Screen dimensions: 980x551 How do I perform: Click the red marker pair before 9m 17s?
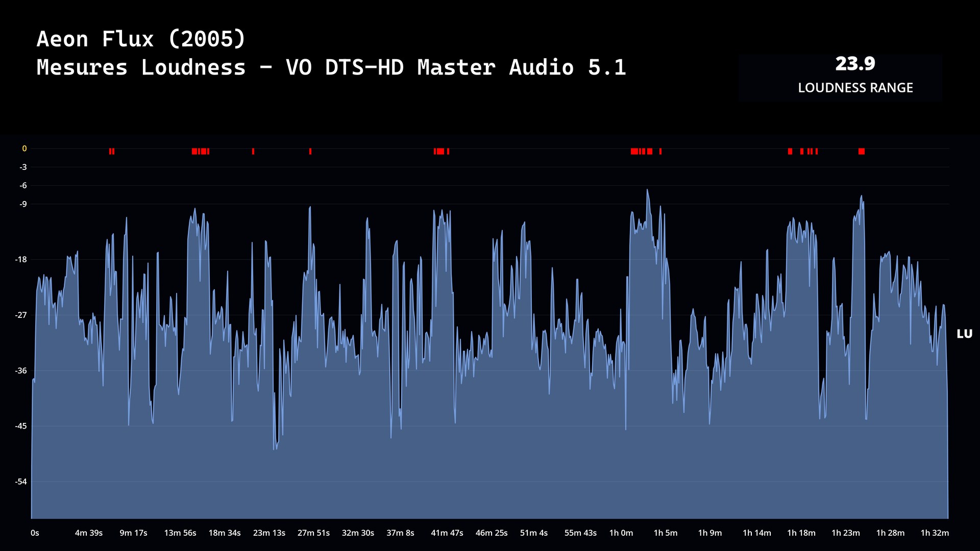click(x=112, y=152)
